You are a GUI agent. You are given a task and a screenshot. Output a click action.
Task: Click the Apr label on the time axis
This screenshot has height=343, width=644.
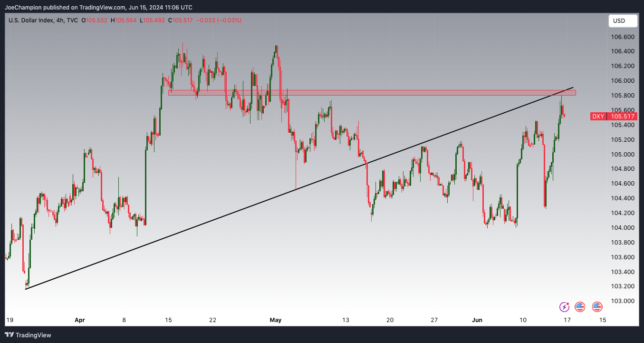click(x=79, y=320)
